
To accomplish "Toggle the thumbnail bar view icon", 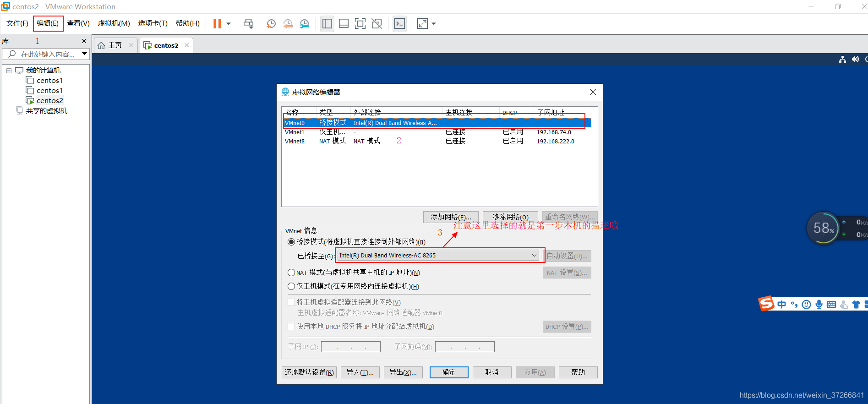I will click(x=344, y=23).
